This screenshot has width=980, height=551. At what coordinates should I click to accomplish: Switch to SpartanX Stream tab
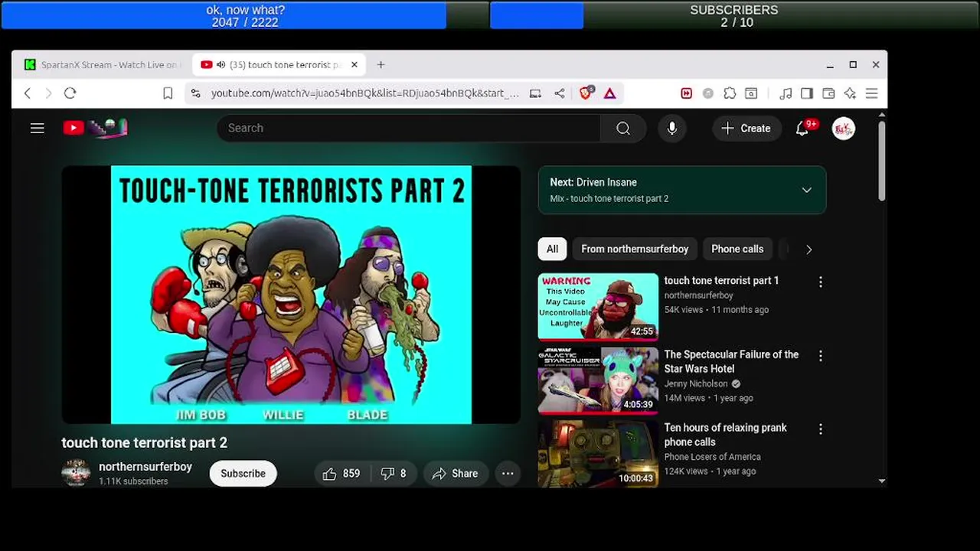[x=102, y=65]
